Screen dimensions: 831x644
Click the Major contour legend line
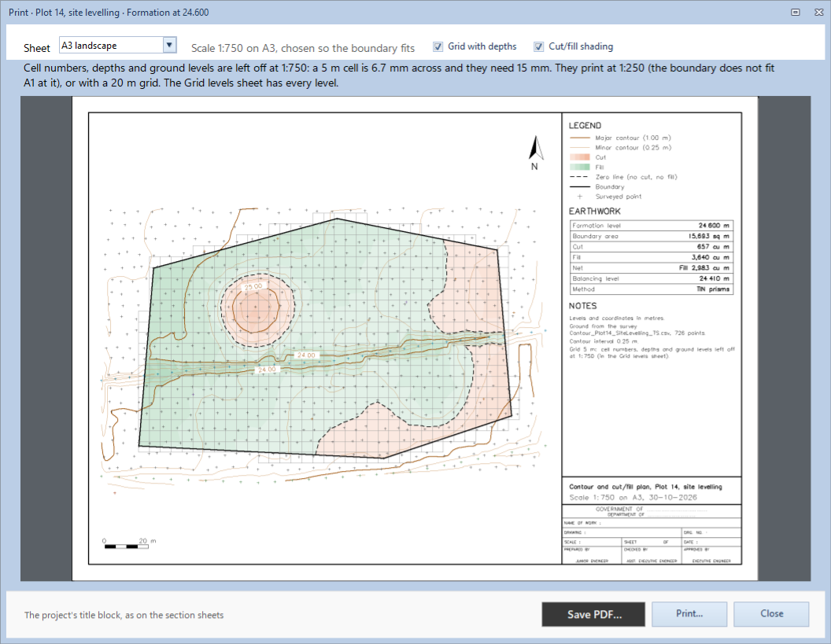point(579,138)
